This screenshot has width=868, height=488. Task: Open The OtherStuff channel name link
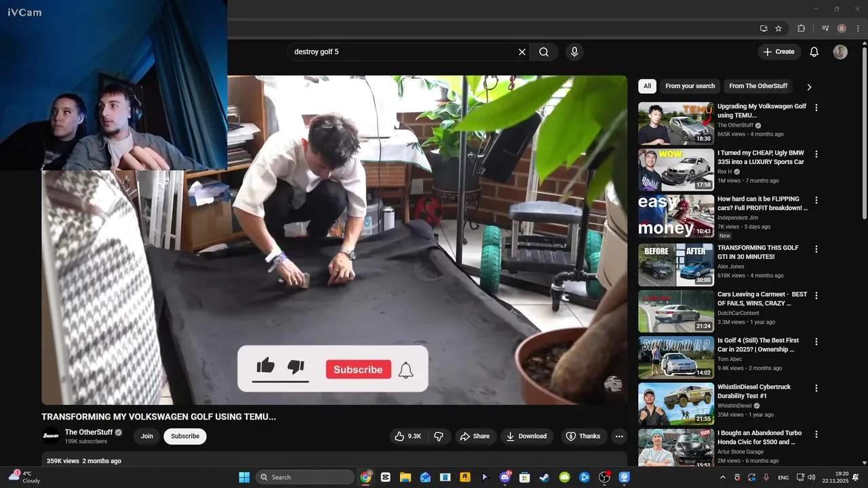tap(89, 432)
